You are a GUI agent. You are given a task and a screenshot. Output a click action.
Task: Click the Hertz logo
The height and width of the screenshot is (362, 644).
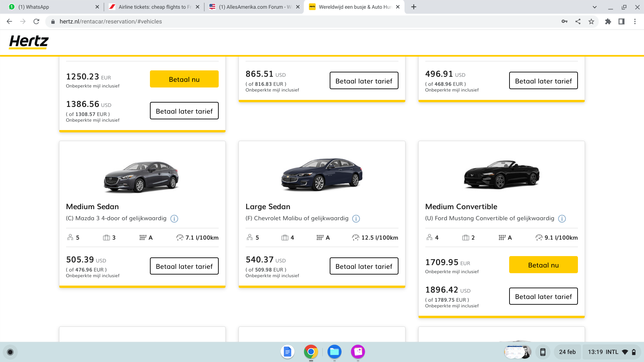(29, 42)
